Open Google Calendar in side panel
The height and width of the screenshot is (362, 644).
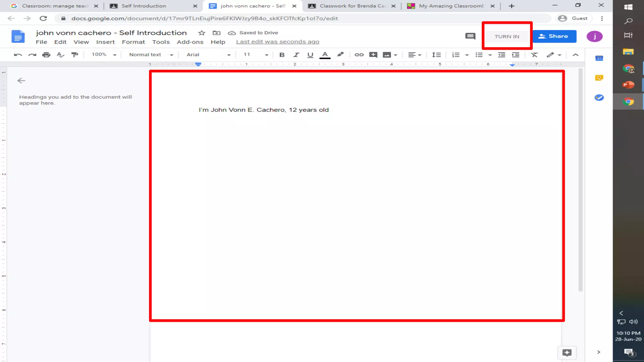(x=599, y=58)
